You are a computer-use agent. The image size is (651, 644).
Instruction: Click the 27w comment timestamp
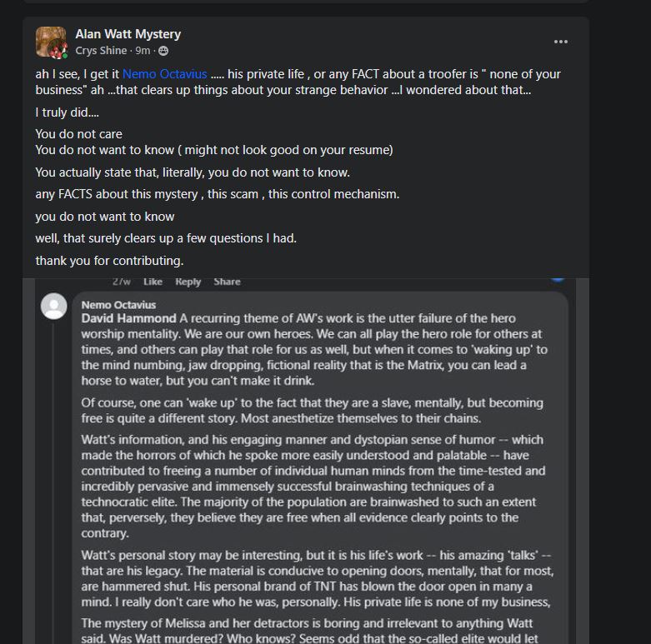(122, 282)
